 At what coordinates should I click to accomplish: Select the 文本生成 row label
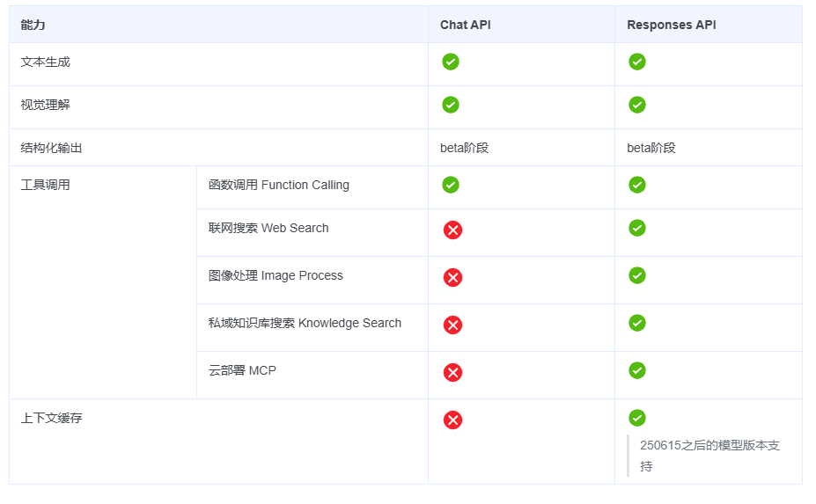(x=45, y=62)
